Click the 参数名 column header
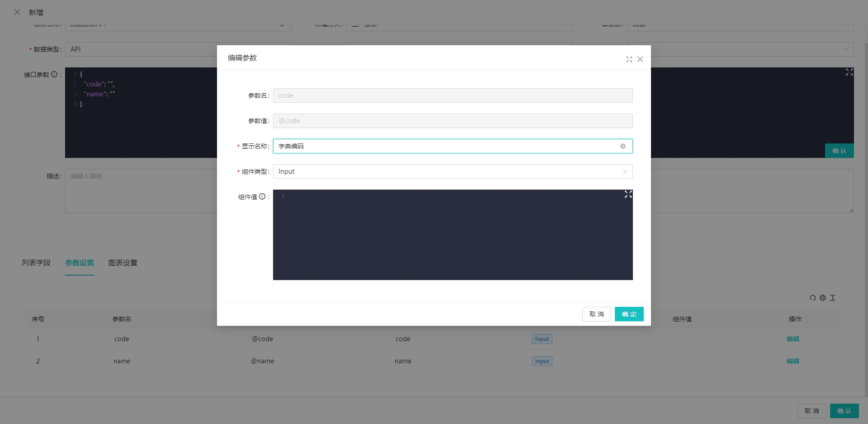868x424 pixels. (x=122, y=319)
